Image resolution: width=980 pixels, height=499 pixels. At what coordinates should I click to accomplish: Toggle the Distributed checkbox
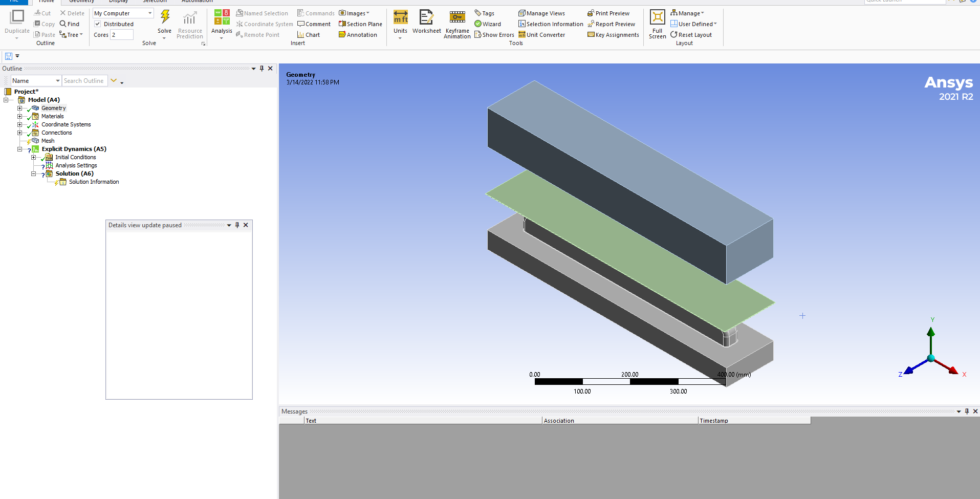[x=97, y=24]
